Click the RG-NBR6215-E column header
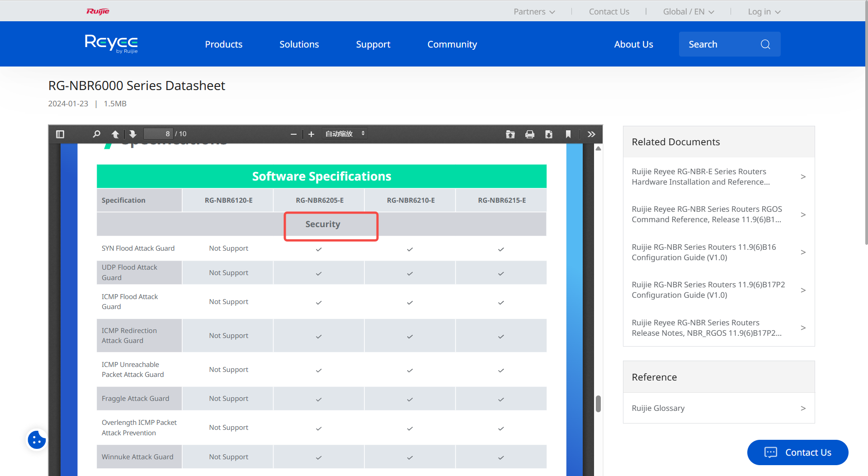The image size is (868, 476). (x=502, y=200)
